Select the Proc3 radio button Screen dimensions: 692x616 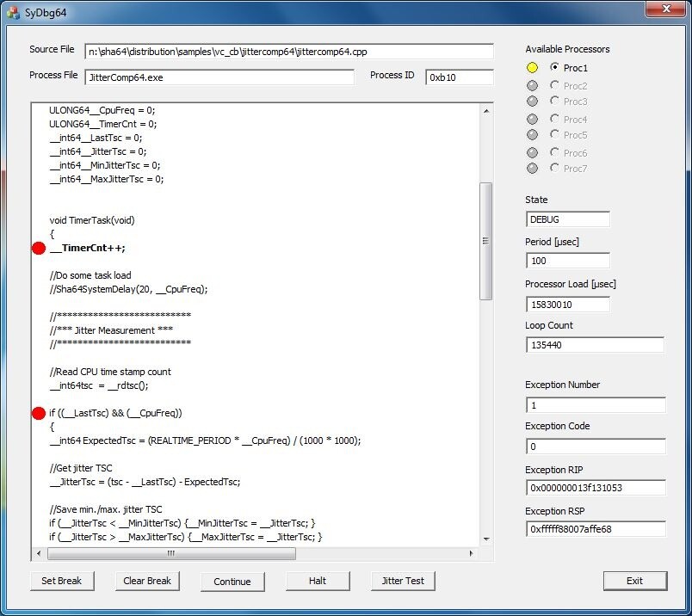pyautogui.click(x=554, y=101)
